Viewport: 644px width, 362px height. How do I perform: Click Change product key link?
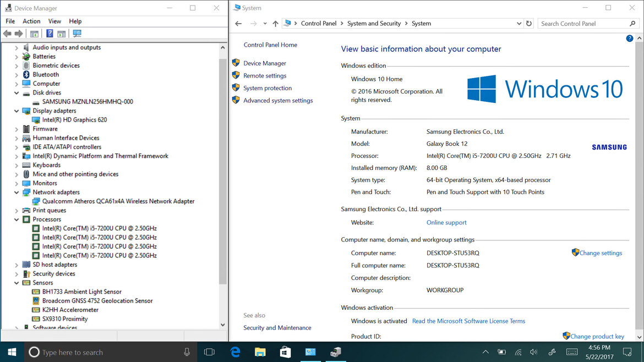point(597,336)
